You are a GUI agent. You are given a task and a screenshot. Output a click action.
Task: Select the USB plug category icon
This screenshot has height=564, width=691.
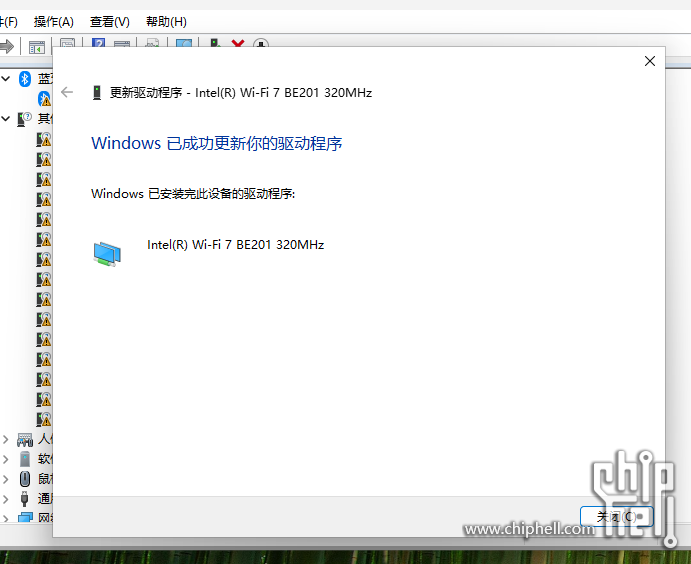(25, 499)
